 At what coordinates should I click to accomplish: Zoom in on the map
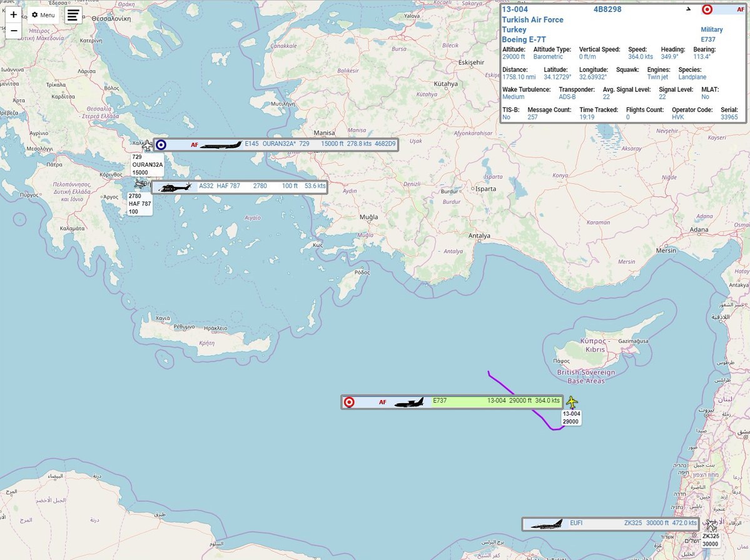point(14,14)
